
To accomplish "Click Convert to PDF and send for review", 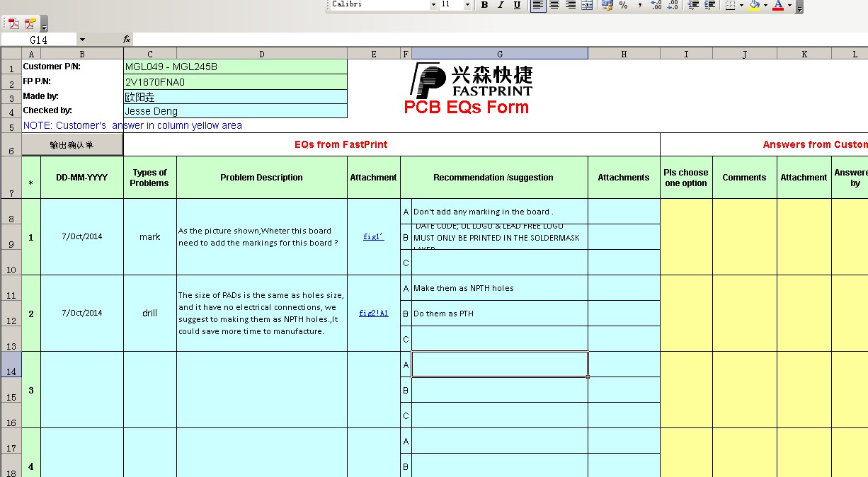I will tap(30, 23).
